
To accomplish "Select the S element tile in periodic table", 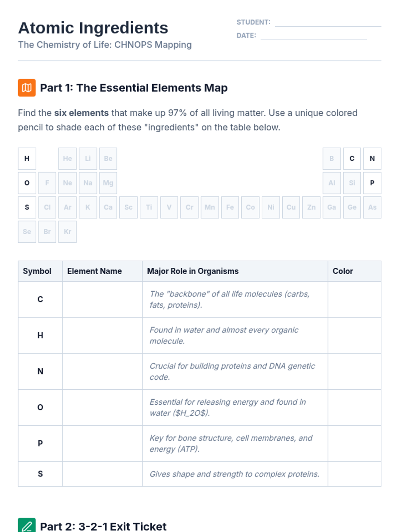I will click(27, 207).
